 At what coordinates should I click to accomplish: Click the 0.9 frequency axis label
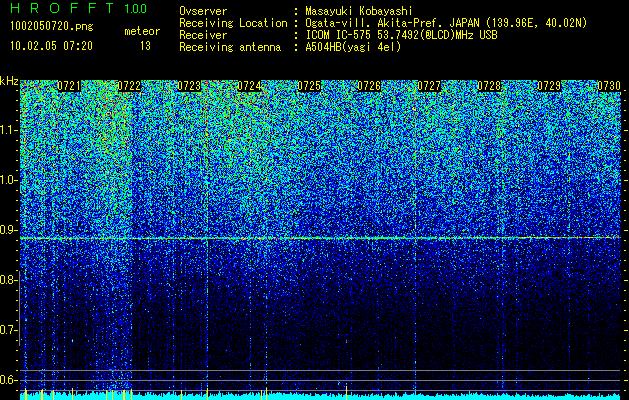9,230
